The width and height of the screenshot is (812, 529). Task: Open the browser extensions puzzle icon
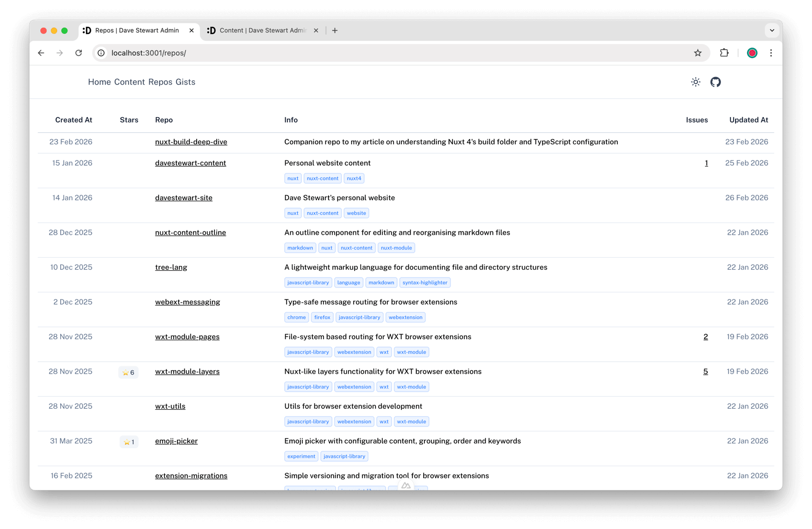click(724, 53)
